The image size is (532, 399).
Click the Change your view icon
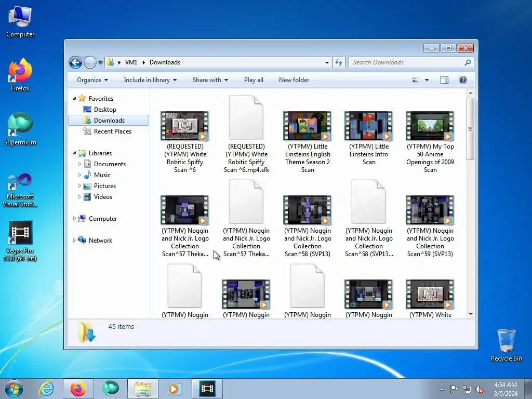tap(416, 80)
